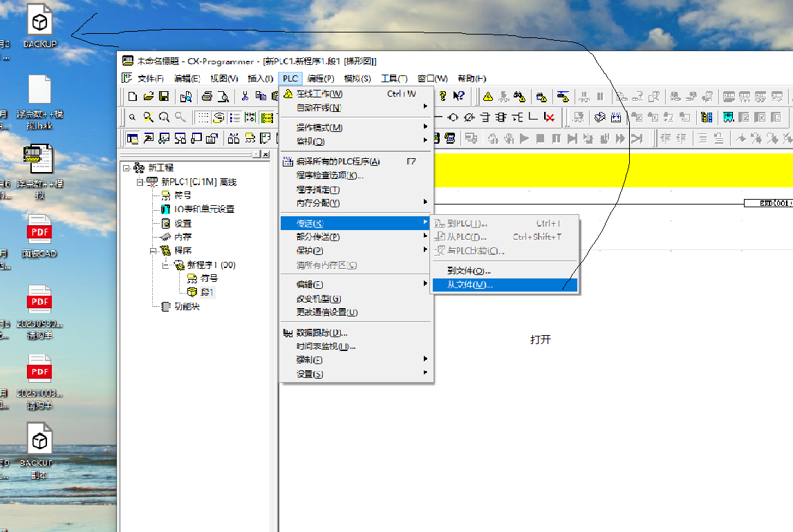793x532 pixels.
Task: Click the context help arrow-question icon
Action: tap(458, 96)
